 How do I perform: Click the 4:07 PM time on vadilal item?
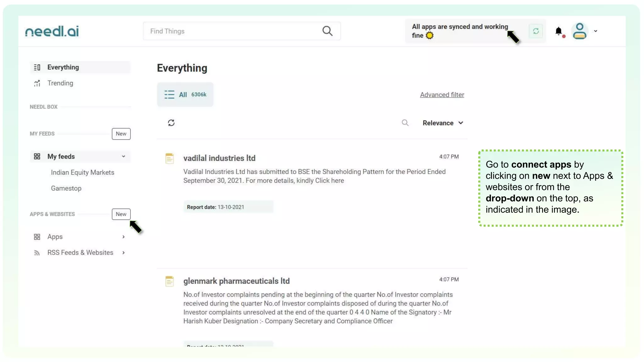tap(449, 157)
